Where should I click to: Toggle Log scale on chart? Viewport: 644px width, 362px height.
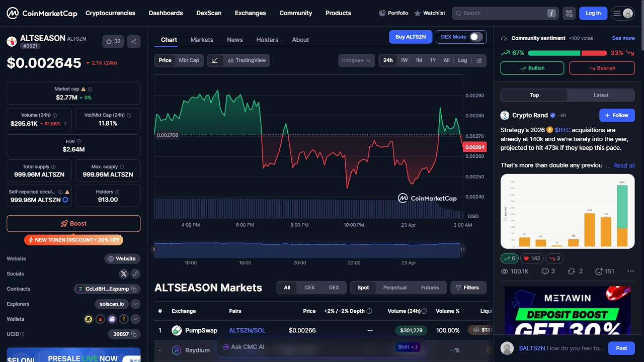[462, 60]
